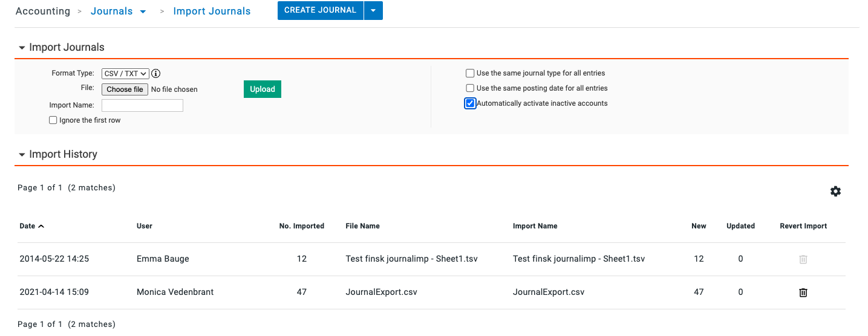Open the Format Type CSV / TXT dropdown
868x336 pixels.
pos(125,74)
